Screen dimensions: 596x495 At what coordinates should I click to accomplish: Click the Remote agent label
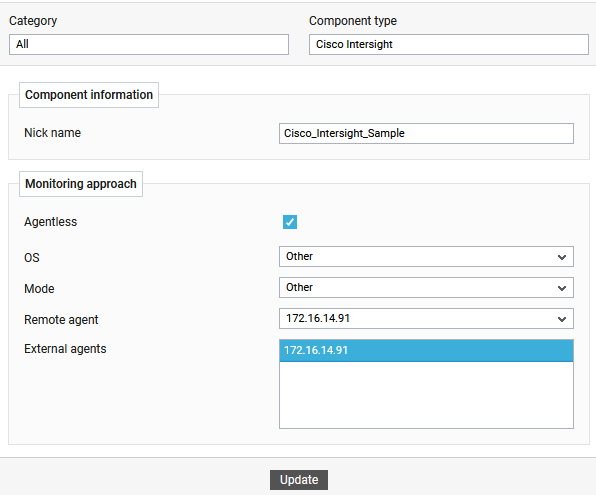(61, 320)
